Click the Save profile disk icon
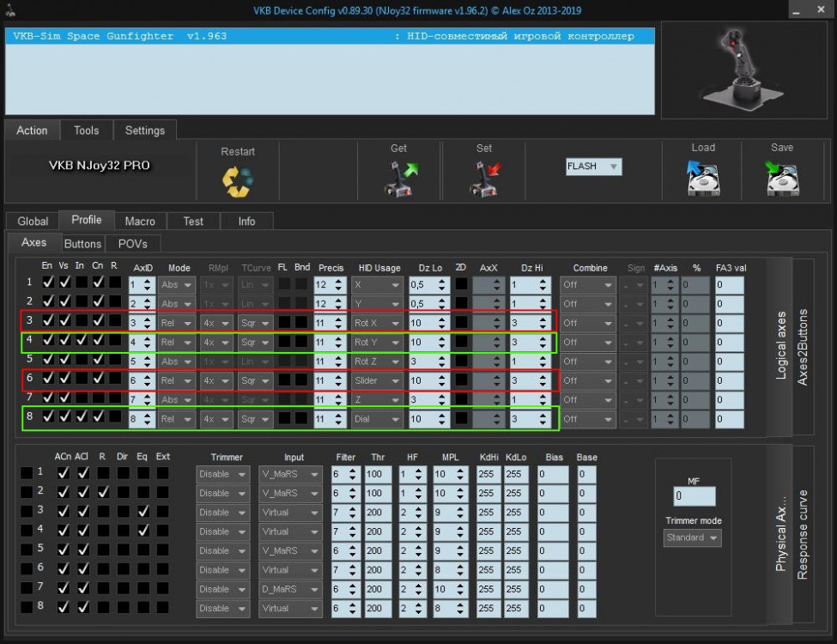Screen dimensions: 837x644 [x=782, y=179]
